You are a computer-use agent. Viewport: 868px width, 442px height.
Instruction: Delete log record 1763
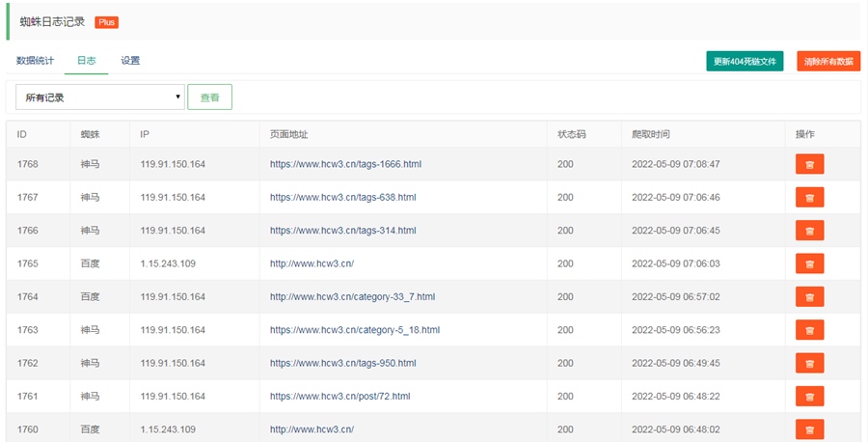[809, 330]
